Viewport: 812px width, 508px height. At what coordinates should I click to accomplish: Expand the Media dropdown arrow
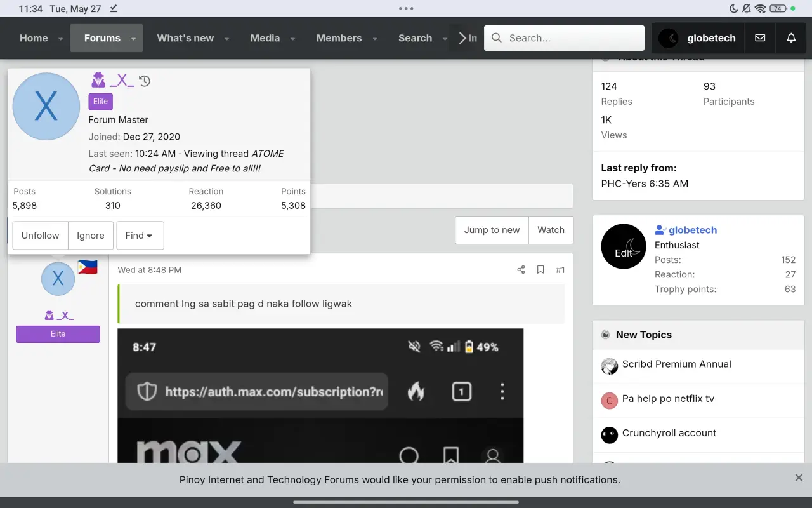click(x=292, y=39)
